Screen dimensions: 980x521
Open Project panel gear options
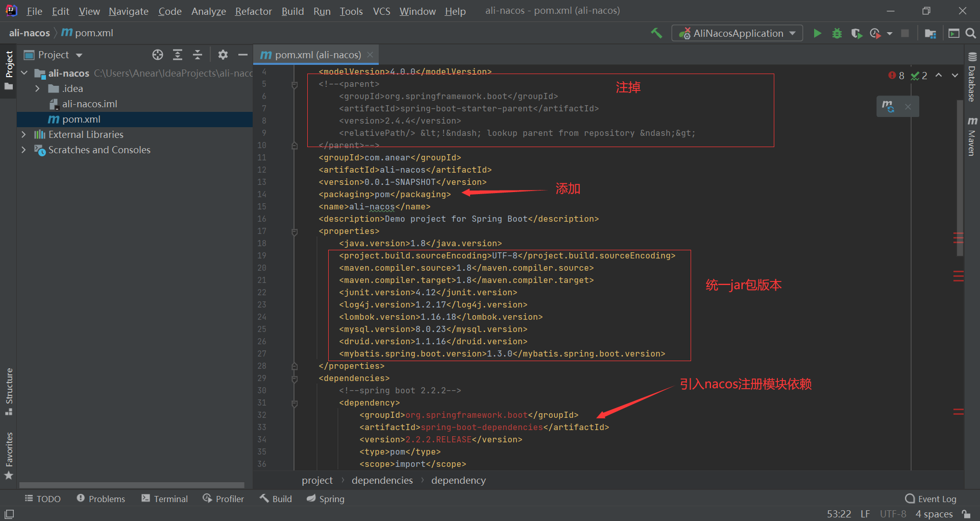(x=223, y=55)
